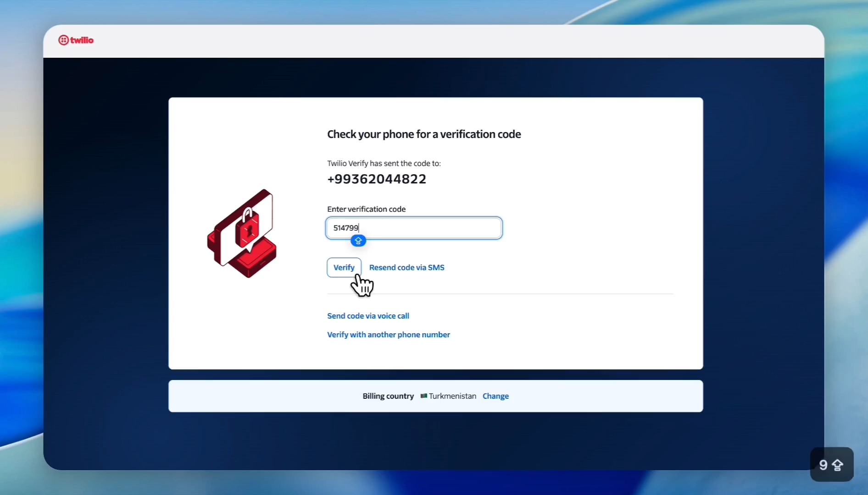Click the 'Check your phone' heading

[424, 134]
